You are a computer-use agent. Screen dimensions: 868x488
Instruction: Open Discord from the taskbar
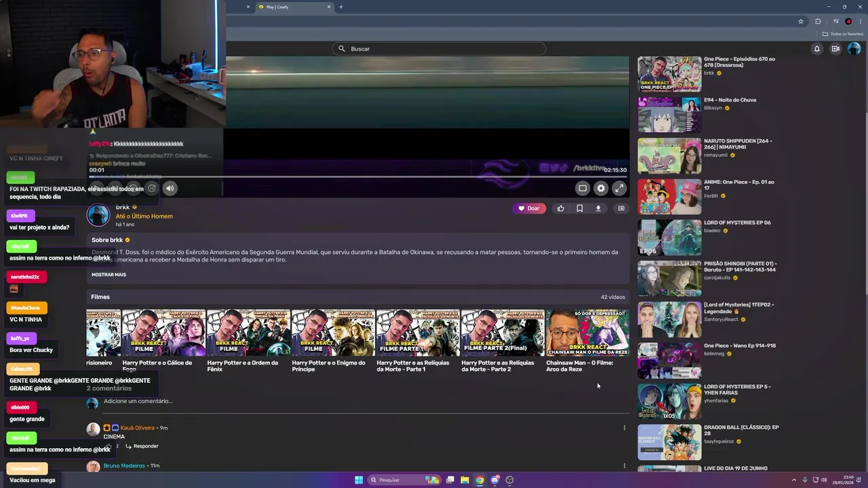coord(495,480)
